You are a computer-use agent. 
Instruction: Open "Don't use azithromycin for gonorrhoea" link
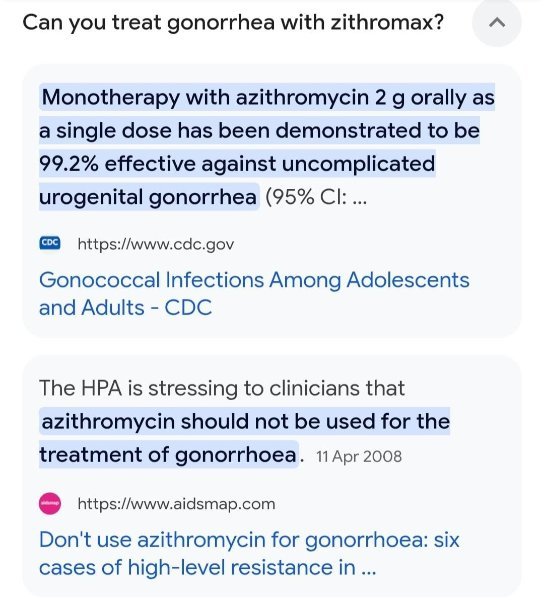pos(249,540)
